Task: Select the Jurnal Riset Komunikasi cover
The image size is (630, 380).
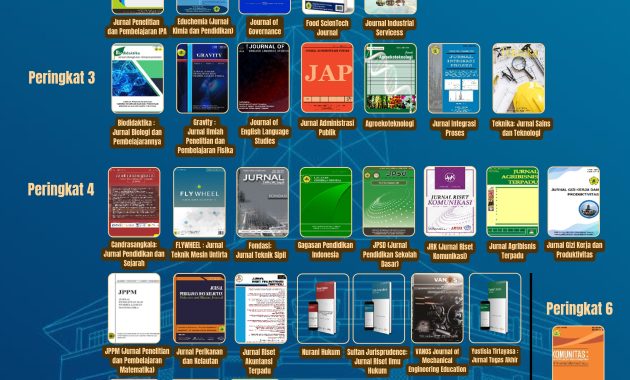Action: (450, 201)
